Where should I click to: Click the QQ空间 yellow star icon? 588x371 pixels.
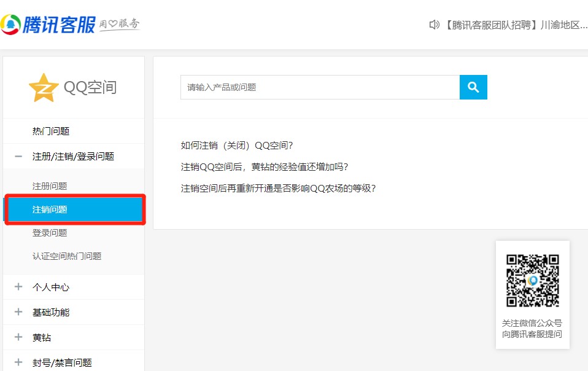click(44, 87)
